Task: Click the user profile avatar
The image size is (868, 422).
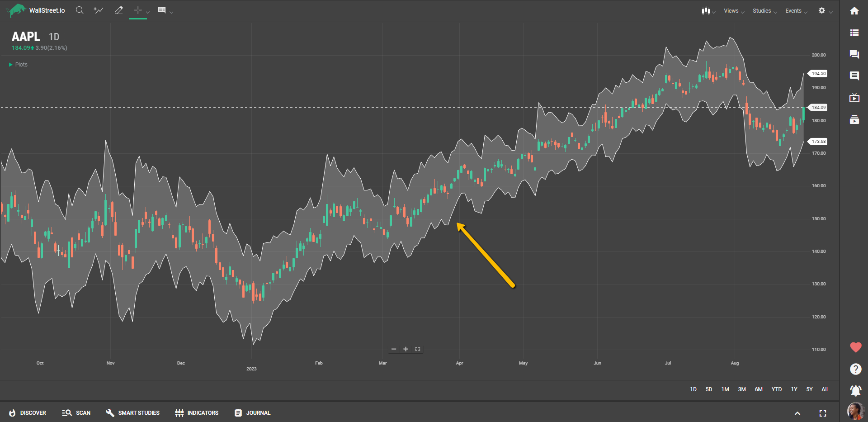Action: [855, 411]
